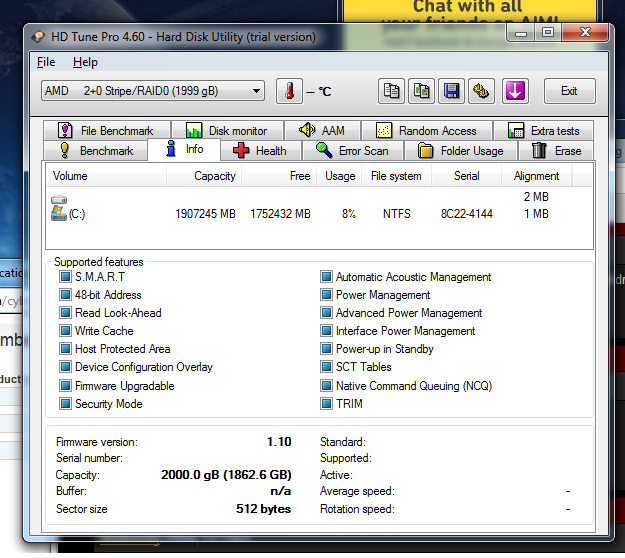Click the Exit button

[569, 91]
